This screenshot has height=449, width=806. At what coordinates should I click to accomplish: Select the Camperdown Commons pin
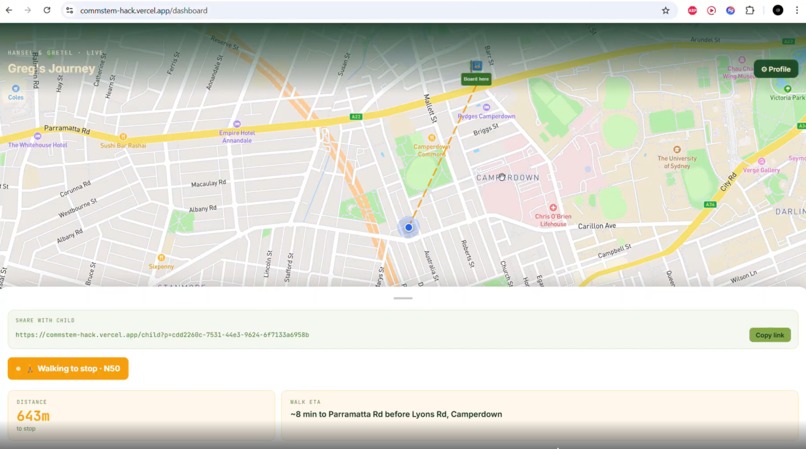point(432,138)
